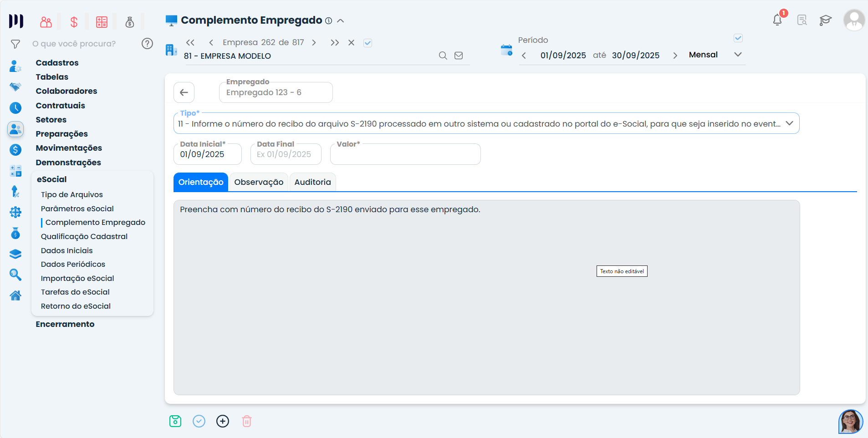Click the red dollar sign icon in top bar
Viewport: 868px width, 438px height.
(x=74, y=22)
